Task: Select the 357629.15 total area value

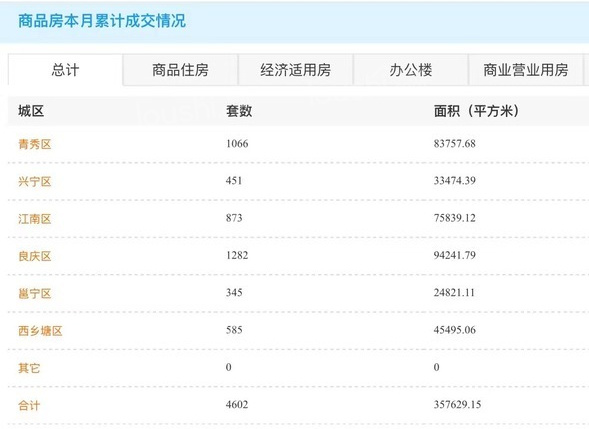Action: tap(457, 405)
